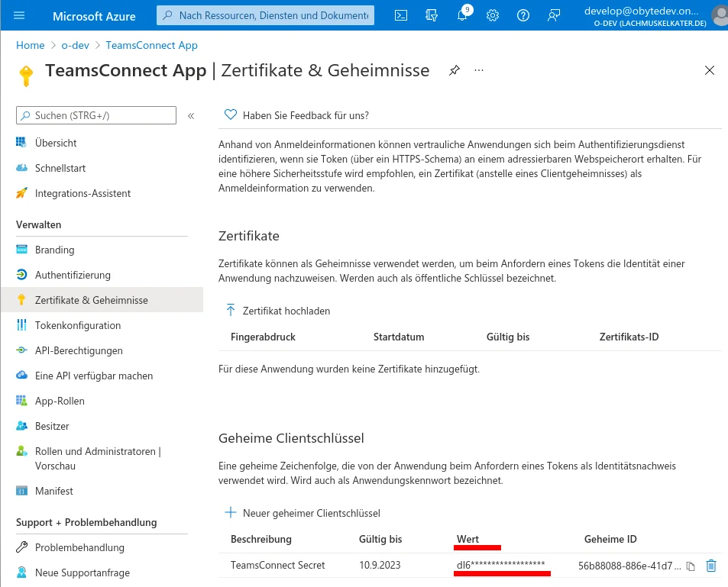Copy the secret ID to clipboard
Image resolution: width=728 pixels, height=587 pixels.
(x=690, y=566)
